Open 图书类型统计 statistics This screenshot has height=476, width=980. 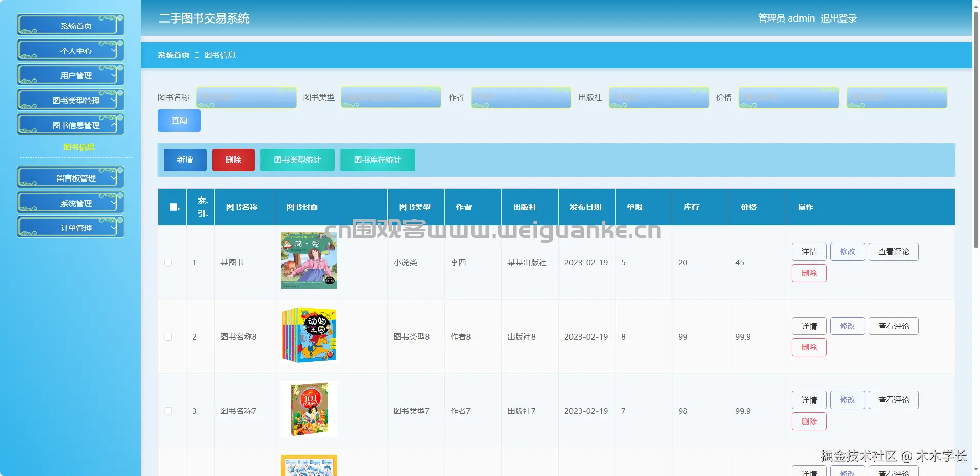297,160
